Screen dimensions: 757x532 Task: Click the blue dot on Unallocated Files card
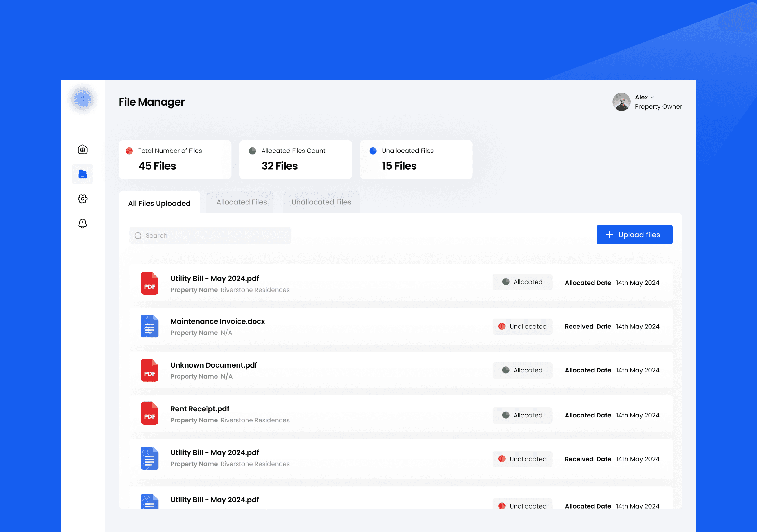coord(373,151)
